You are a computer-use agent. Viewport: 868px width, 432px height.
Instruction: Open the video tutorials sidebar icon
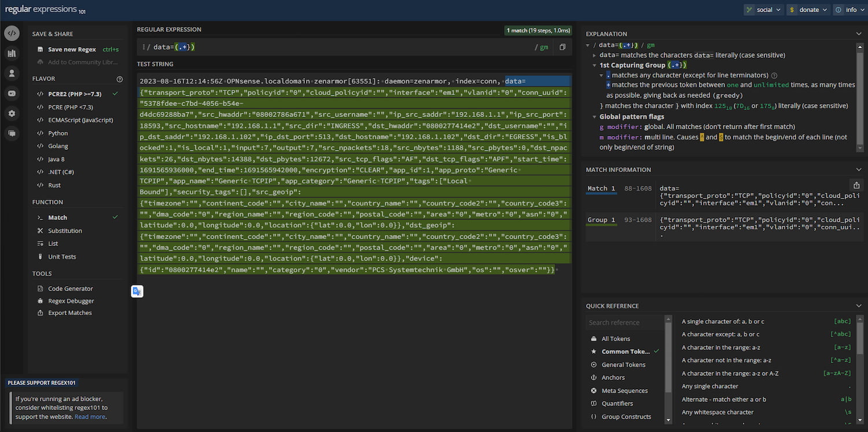(x=12, y=93)
